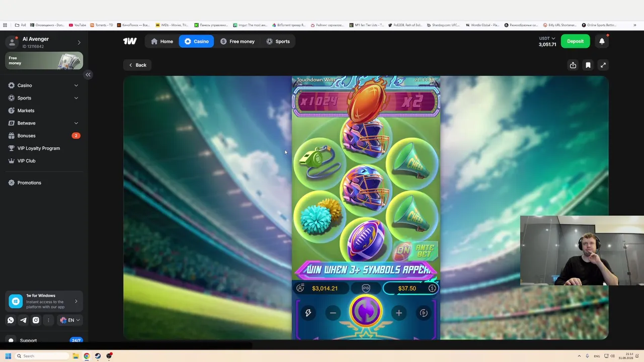Open Promotions in sidebar
Image resolution: width=644 pixels, height=362 pixels.
click(x=44, y=183)
